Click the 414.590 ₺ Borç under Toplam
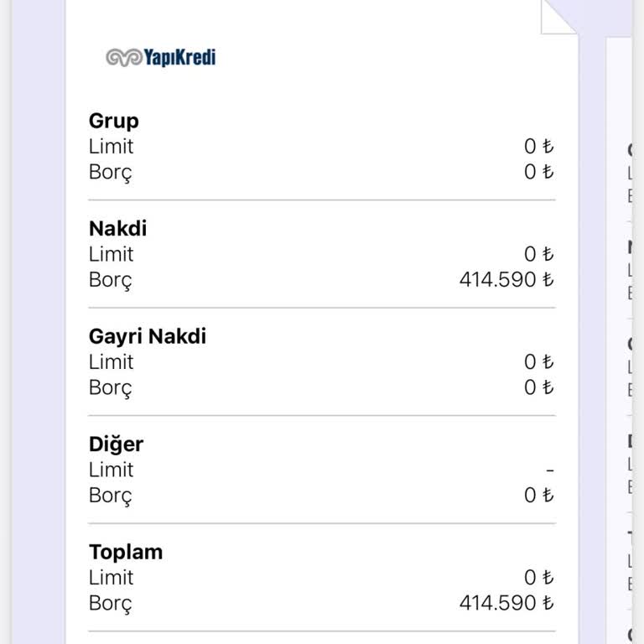Screen dimensions: 644x644 pos(506,603)
